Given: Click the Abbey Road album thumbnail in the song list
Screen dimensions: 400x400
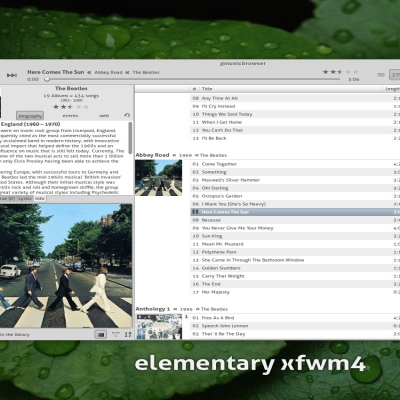Looking at the screenshot, I should [159, 178].
